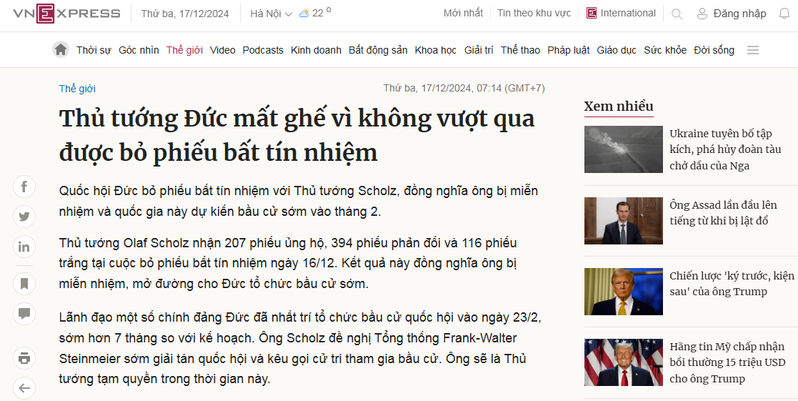Click the VnExpress logo
The image size is (798, 401).
61,14
